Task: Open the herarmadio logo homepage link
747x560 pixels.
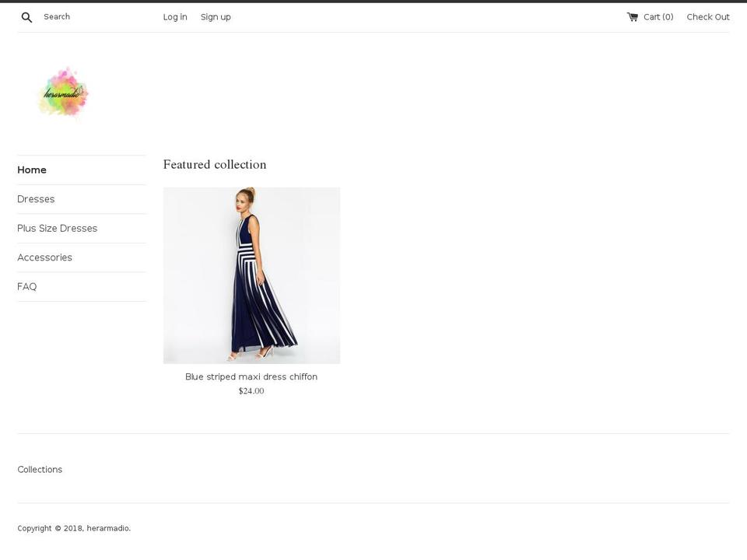Action: pos(63,94)
